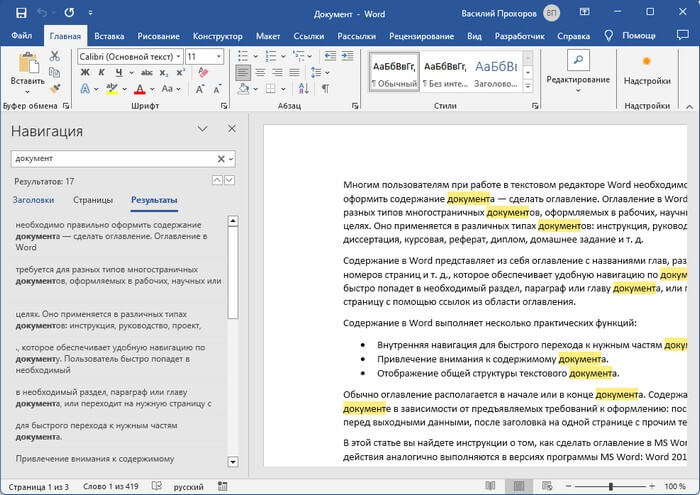
Task: Toggle underline formatting (Ч)
Action: (119, 72)
